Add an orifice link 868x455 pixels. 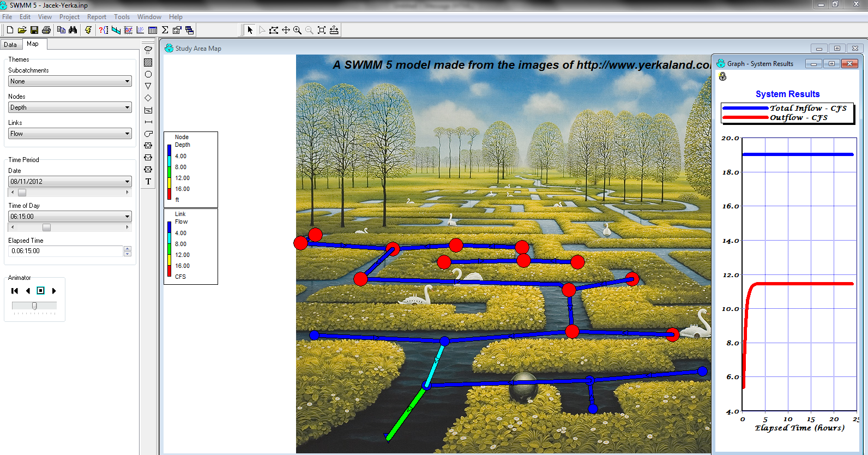pyautogui.click(x=148, y=146)
